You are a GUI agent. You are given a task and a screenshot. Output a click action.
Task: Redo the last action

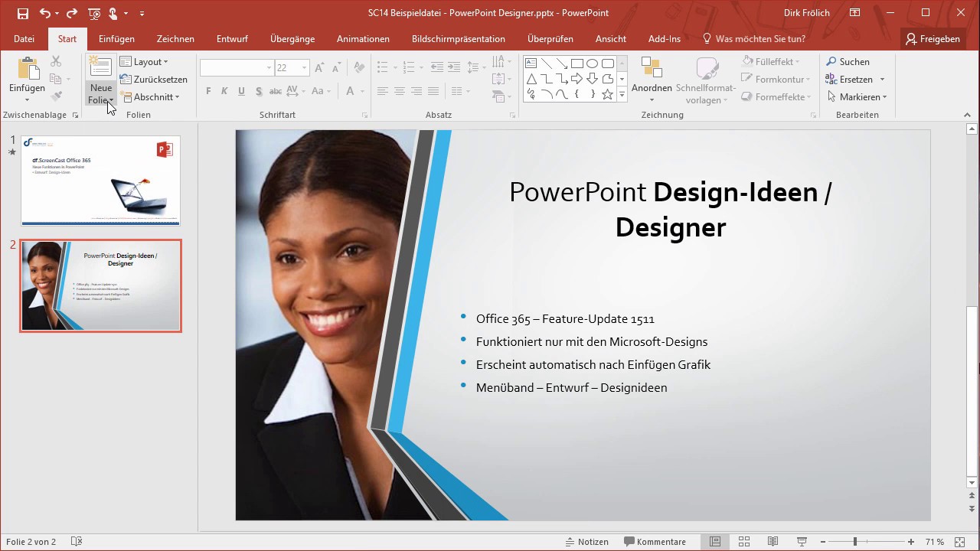point(72,13)
